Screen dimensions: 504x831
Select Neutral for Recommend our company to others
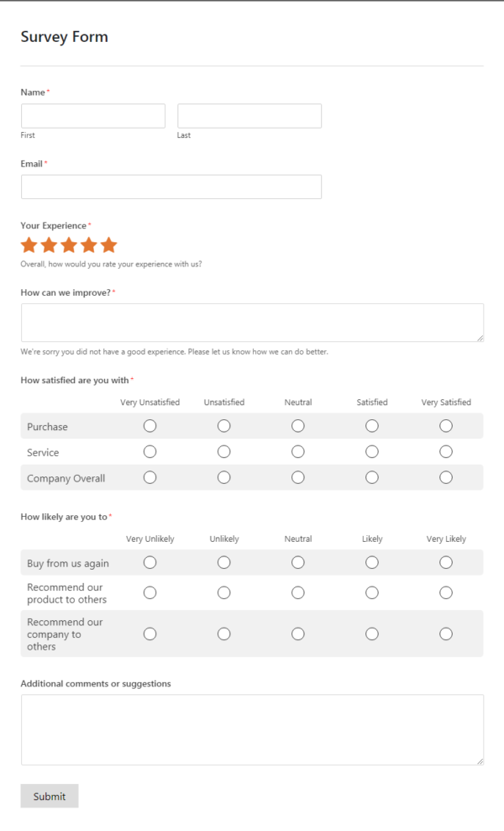[298, 634]
